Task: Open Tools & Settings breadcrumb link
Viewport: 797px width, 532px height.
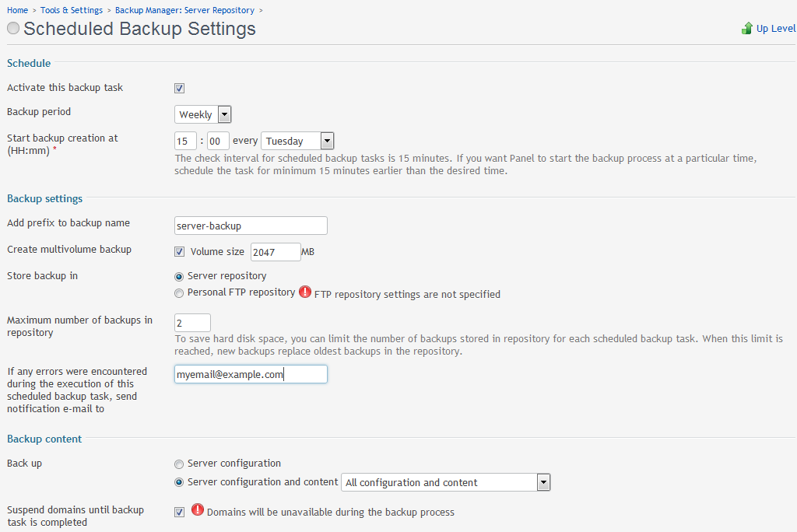Action: point(72,10)
